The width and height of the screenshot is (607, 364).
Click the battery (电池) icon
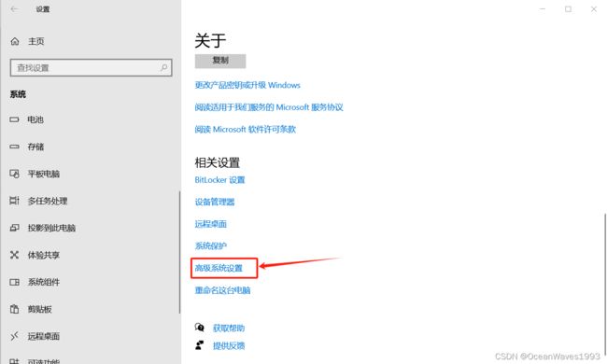point(14,119)
